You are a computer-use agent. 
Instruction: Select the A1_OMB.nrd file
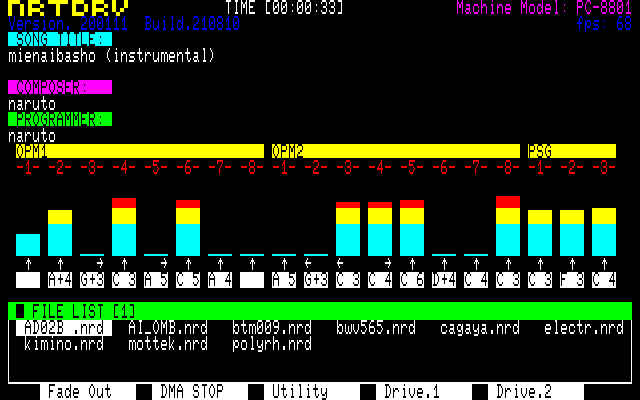[167, 328]
